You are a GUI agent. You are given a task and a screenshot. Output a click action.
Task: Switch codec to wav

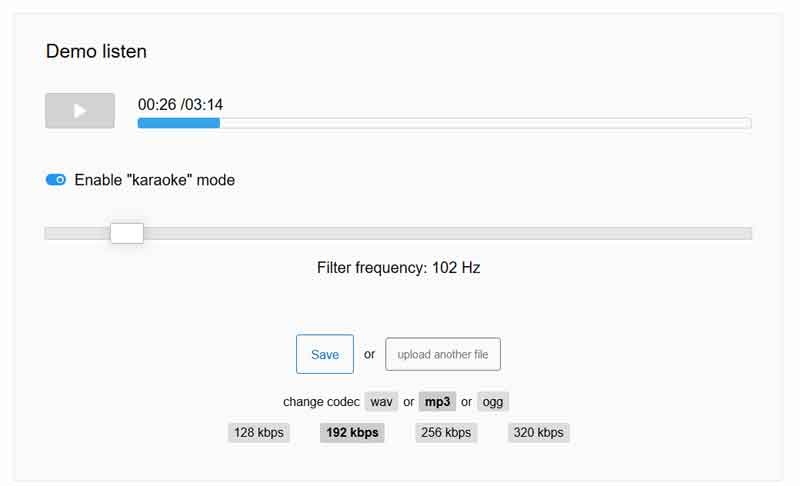(x=381, y=402)
